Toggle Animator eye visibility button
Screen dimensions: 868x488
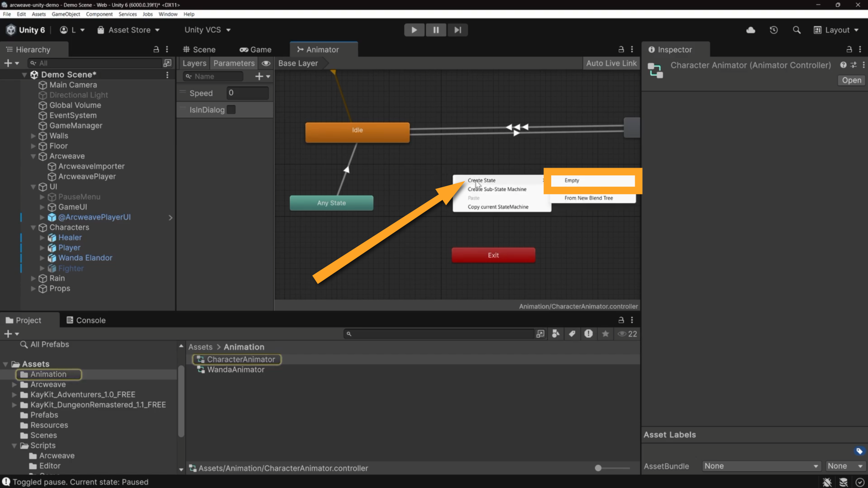pos(266,63)
